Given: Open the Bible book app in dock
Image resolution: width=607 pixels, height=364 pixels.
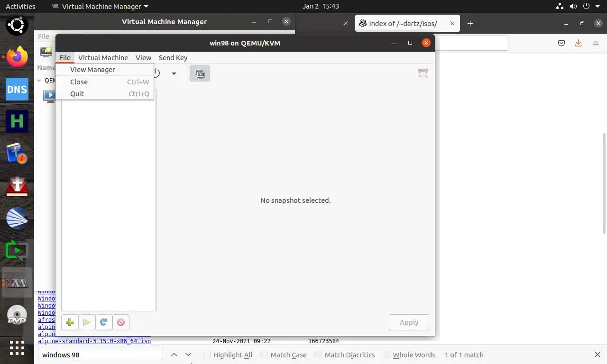Looking at the screenshot, I should coord(17,154).
